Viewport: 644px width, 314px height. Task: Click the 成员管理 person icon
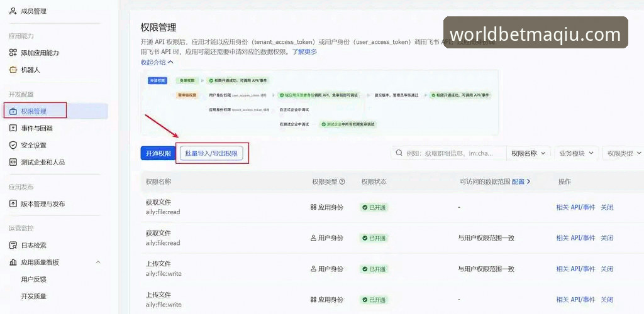(x=13, y=11)
